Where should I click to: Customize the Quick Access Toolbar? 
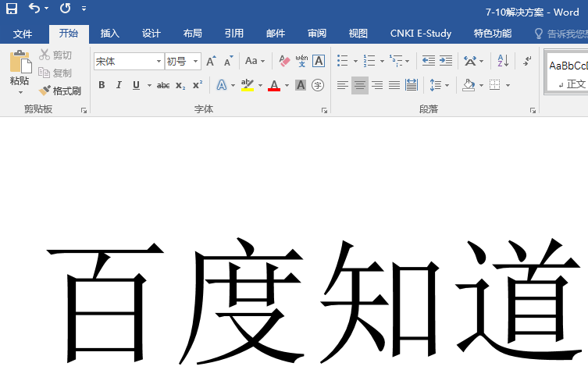tap(84, 9)
